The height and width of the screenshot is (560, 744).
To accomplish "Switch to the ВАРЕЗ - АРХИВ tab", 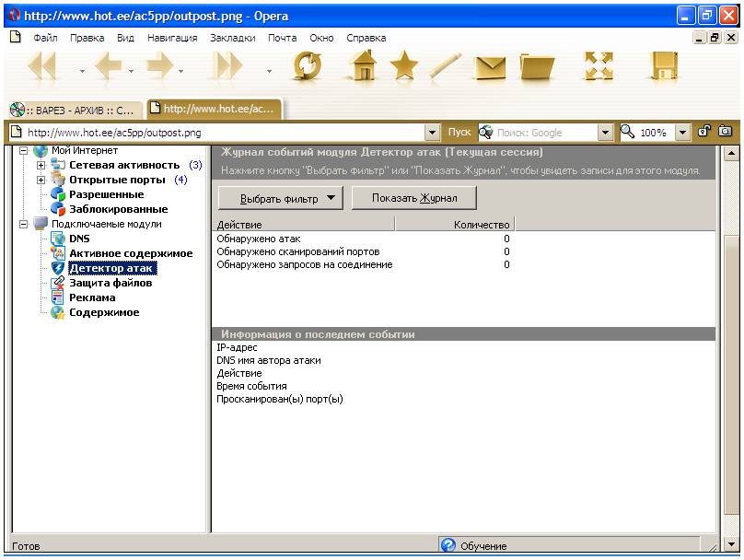I will (72, 111).
